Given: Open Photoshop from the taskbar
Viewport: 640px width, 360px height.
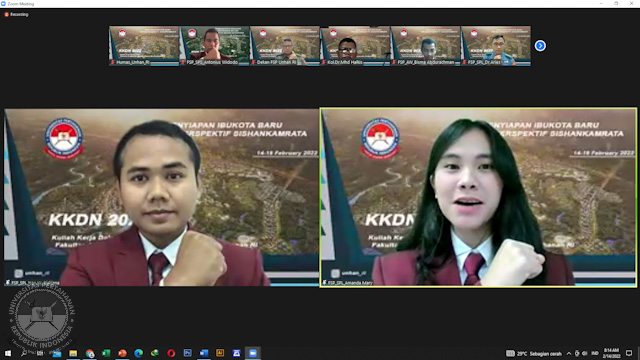Looking at the screenshot, I should click(187, 353).
